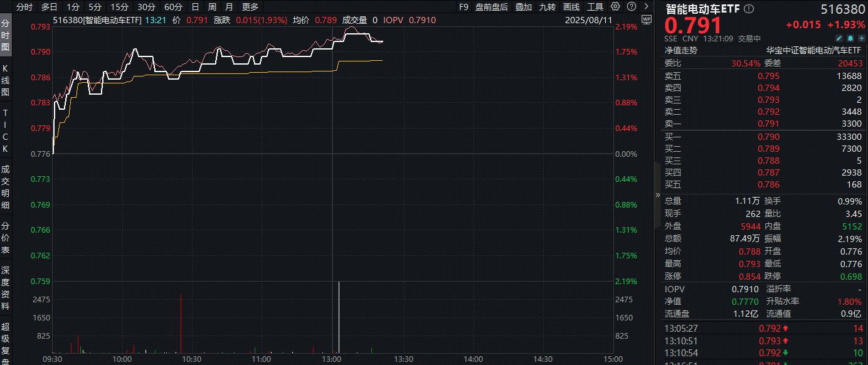Select the K线图 sidebar tab
Viewport: 868px width, 365px height.
tap(6, 80)
